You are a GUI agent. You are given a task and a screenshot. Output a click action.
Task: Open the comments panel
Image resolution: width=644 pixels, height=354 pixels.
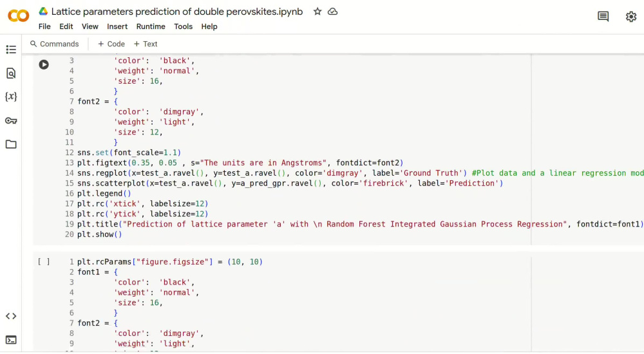603,17
